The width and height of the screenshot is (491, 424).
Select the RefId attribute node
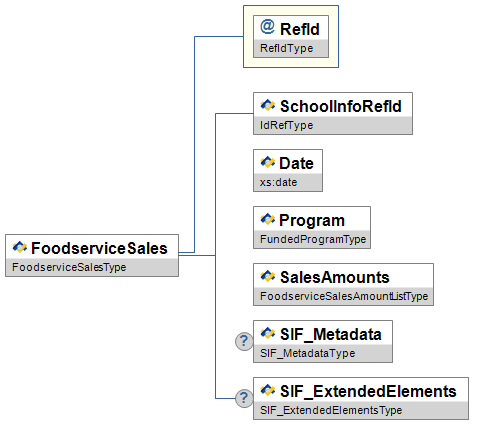point(291,36)
